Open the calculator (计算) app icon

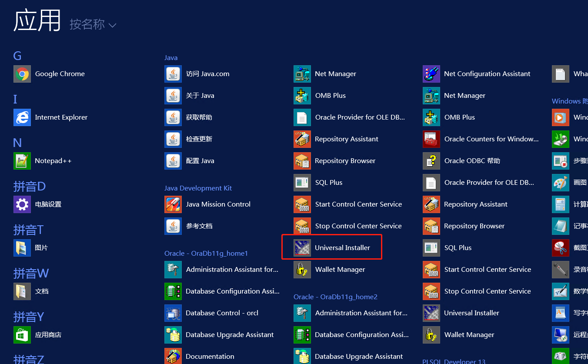click(x=561, y=204)
